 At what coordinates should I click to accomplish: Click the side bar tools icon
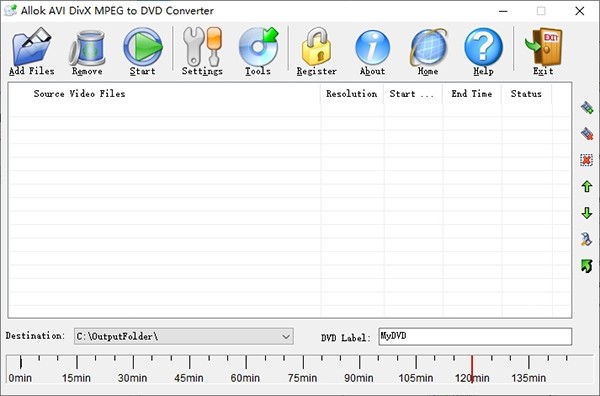(587, 240)
